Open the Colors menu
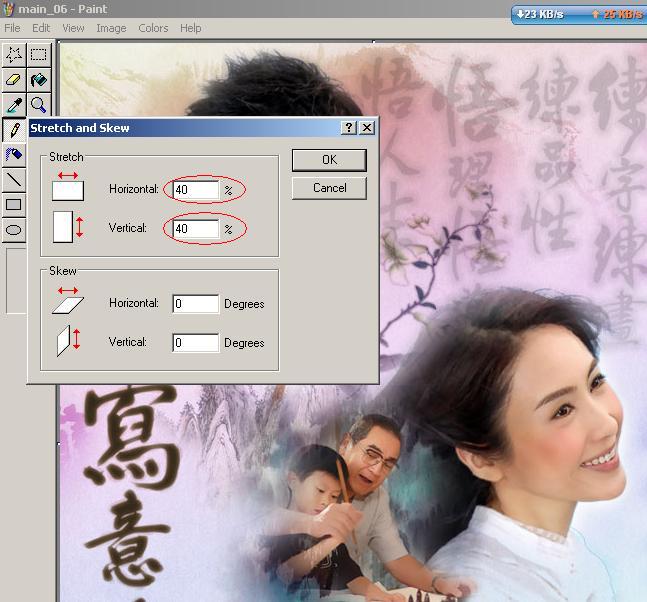 (x=153, y=28)
